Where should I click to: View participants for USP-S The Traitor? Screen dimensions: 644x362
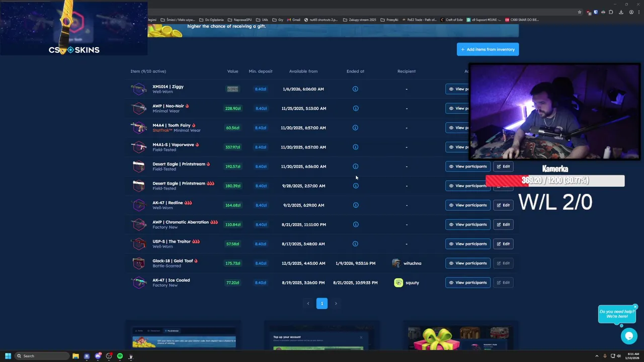click(x=467, y=244)
